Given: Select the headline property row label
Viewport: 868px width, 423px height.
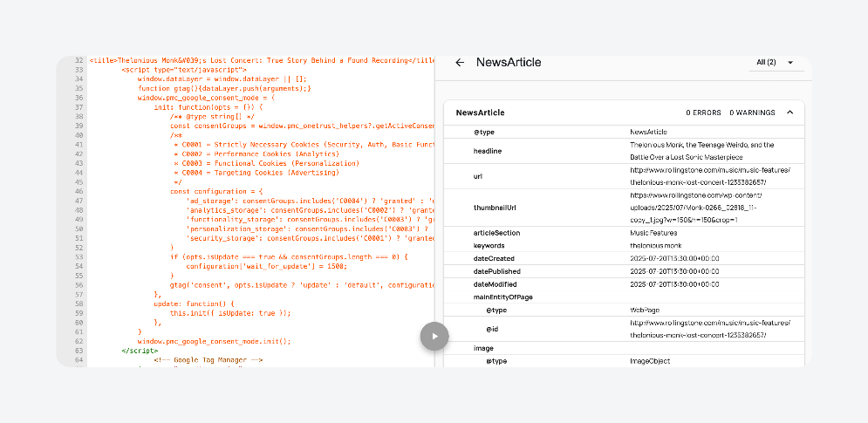Looking at the screenshot, I should pyautogui.click(x=487, y=151).
